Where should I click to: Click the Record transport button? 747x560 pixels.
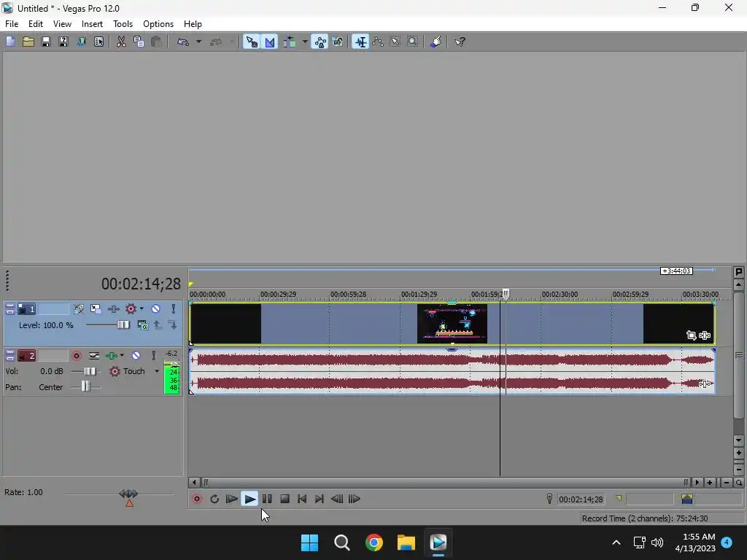tap(197, 499)
